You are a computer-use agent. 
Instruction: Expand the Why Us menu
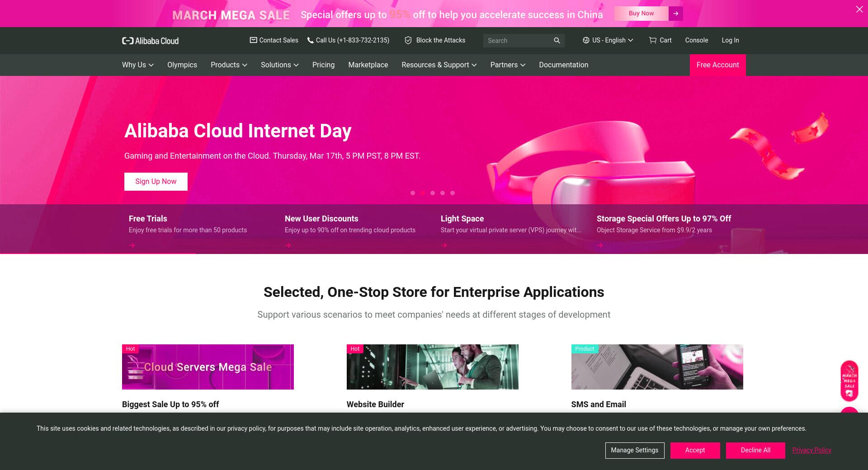click(x=138, y=65)
